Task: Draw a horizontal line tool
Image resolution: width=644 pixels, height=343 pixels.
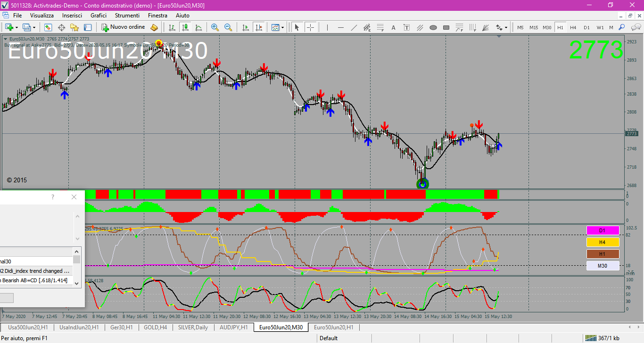Action: click(x=341, y=27)
